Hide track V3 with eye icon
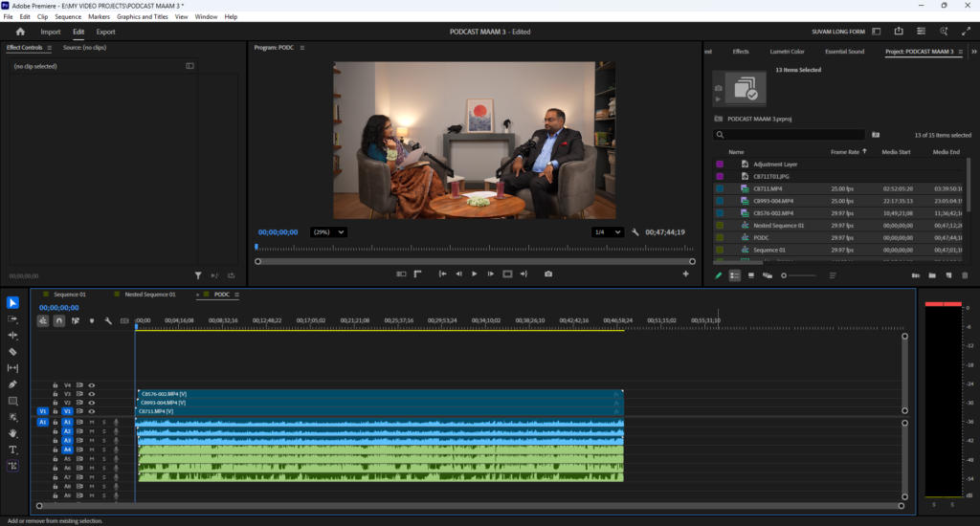Screen dimensions: 980x526 coord(91,394)
